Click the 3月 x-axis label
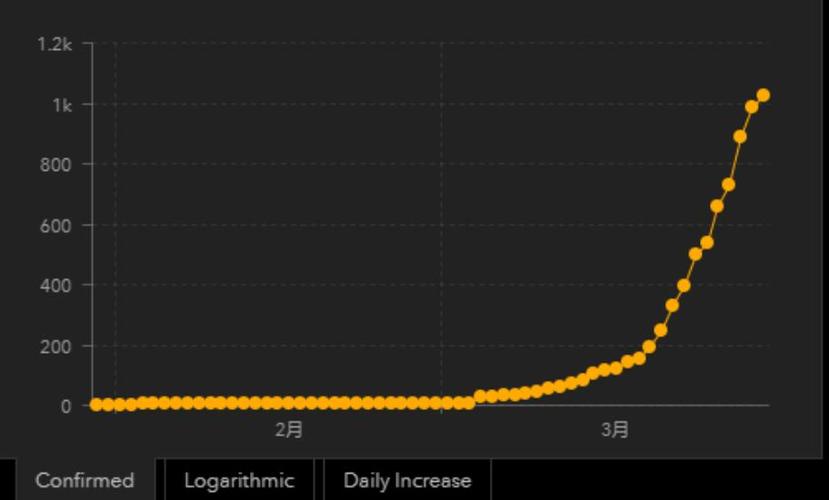Viewport: 829px width, 500px height. (615, 430)
